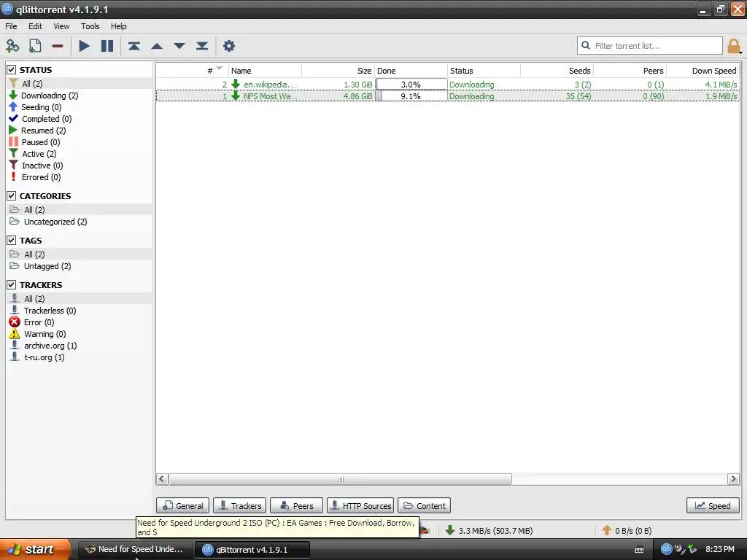747x560 pixels.
Task: Select the Paused (0) status filter
Action: click(x=41, y=142)
